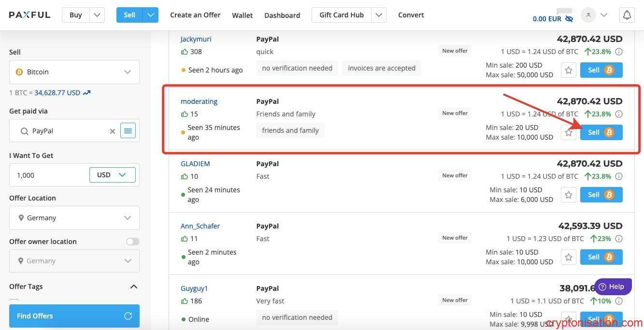Favorite the moderating offer with star icon
The width and height of the screenshot is (644, 330).
569,132
